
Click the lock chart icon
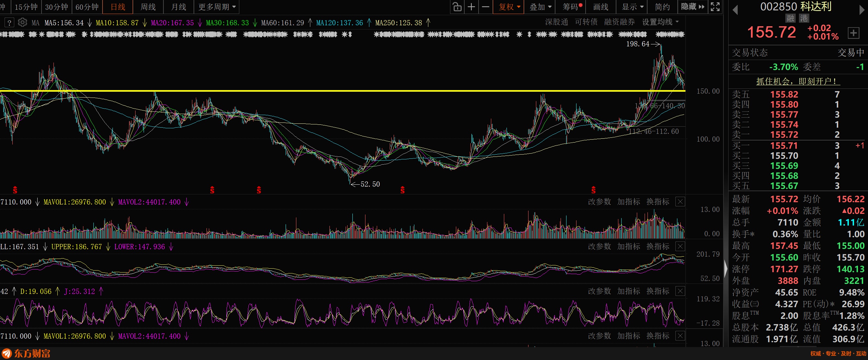[457, 7]
